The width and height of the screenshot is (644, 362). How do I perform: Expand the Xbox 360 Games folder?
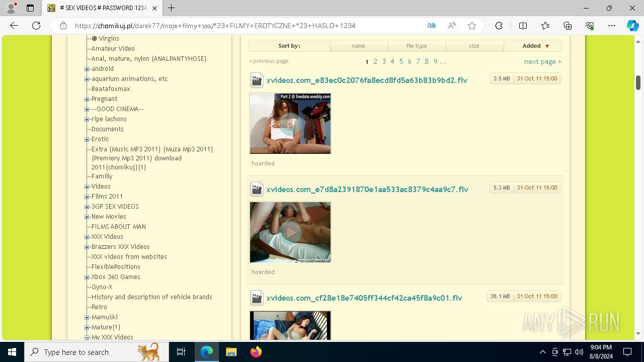[x=87, y=277]
